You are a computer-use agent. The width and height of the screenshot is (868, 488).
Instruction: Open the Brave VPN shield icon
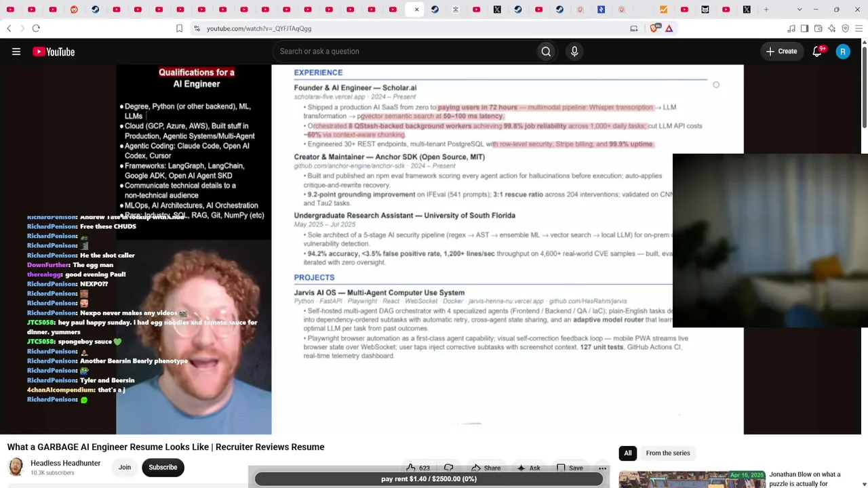[845, 28]
